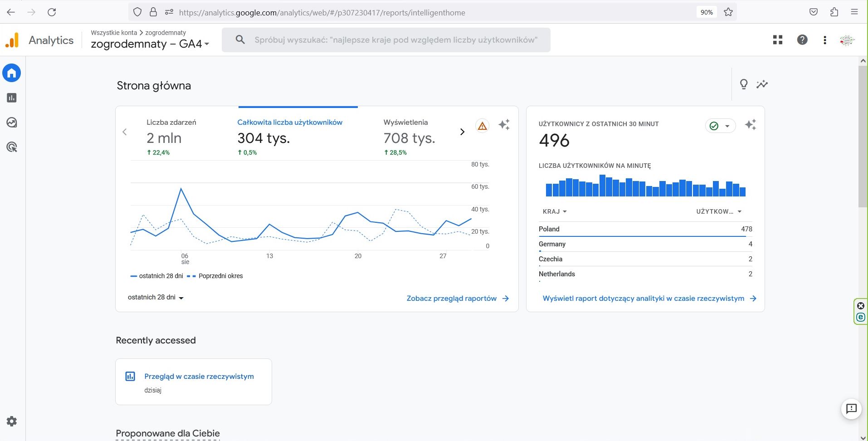This screenshot has height=441, width=868.
Task: Select the Liczba zdarzeń metric tab
Action: pos(171,137)
